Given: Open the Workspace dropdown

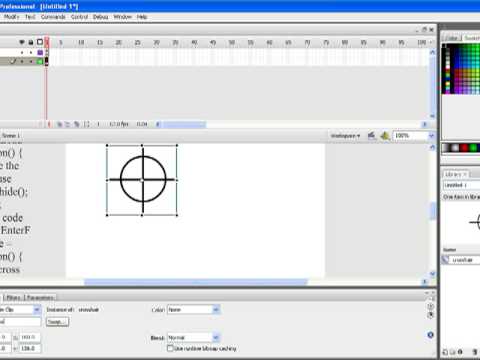Looking at the screenshot, I should [x=345, y=136].
